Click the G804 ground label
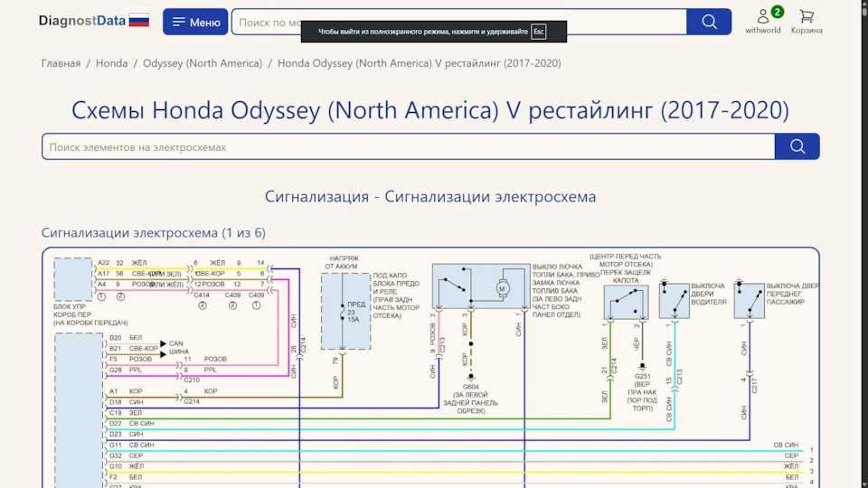 (470, 388)
